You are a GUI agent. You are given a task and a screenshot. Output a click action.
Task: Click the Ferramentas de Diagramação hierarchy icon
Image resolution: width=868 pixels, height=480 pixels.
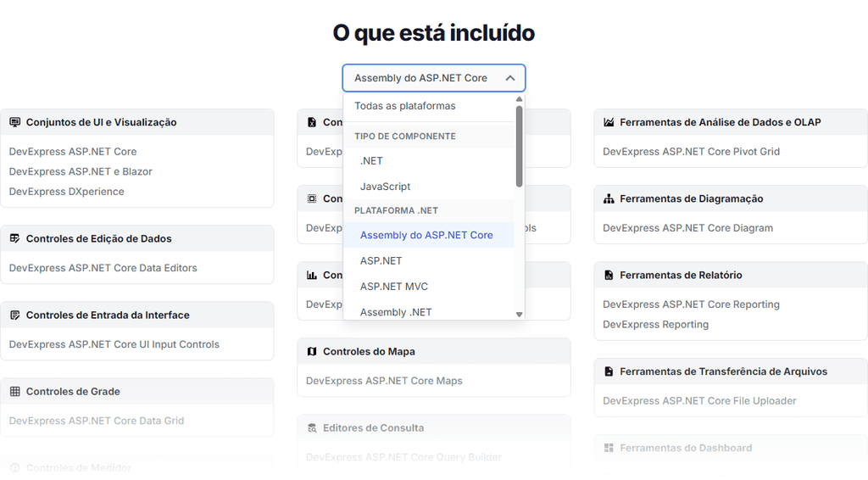coord(609,198)
